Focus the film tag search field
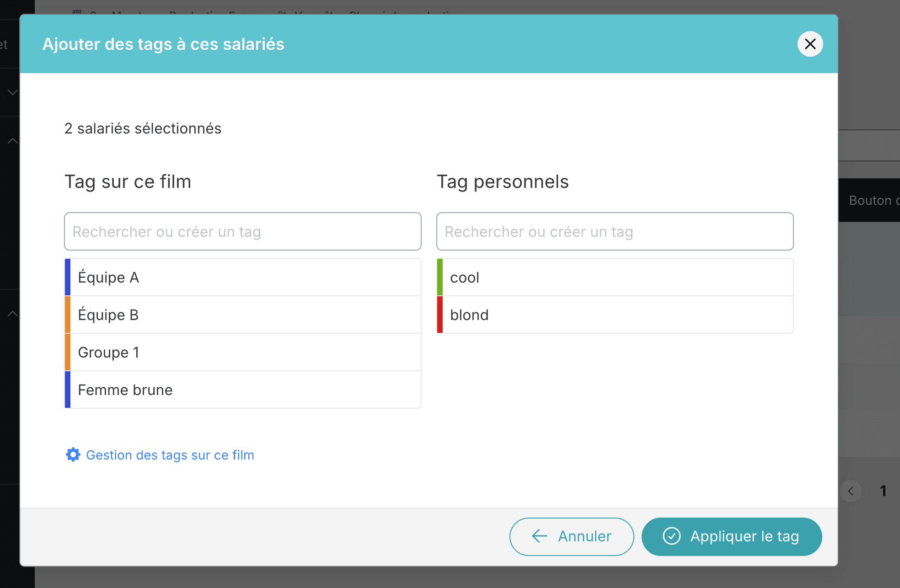 [x=243, y=231]
